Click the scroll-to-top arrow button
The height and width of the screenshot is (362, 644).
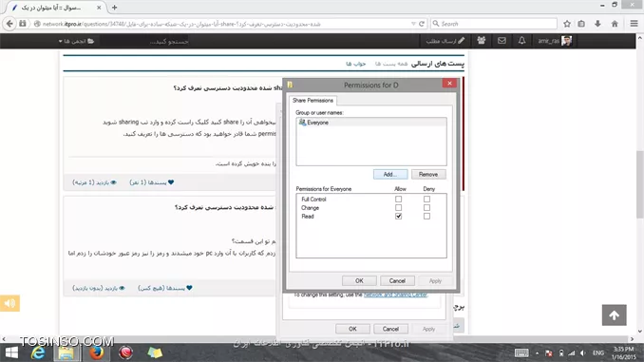615,315
